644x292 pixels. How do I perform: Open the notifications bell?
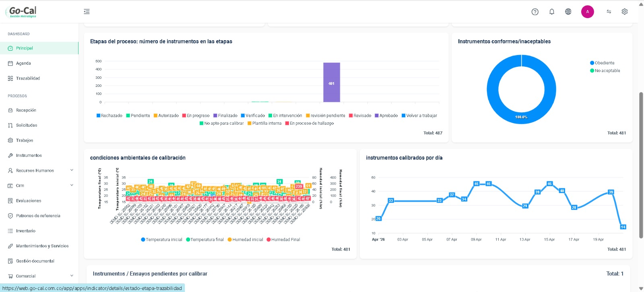(x=552, y=12)
